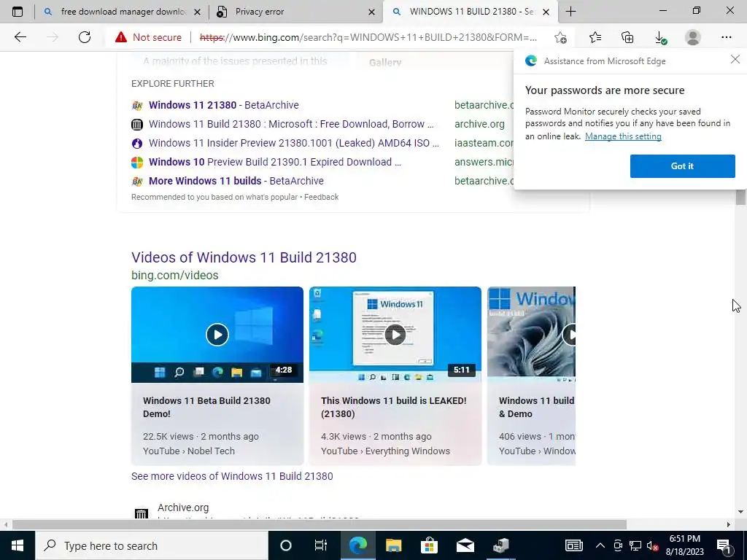The height and width of the screenshot is (560, 747).
Task: Open the Windows Start menu
Action: coord(18,545)
